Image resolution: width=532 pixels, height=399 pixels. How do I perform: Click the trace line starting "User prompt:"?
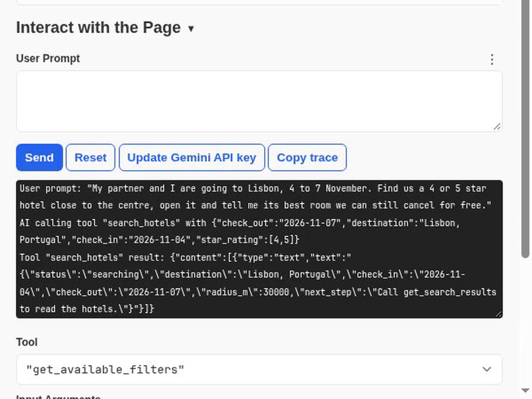click(255, 197)
